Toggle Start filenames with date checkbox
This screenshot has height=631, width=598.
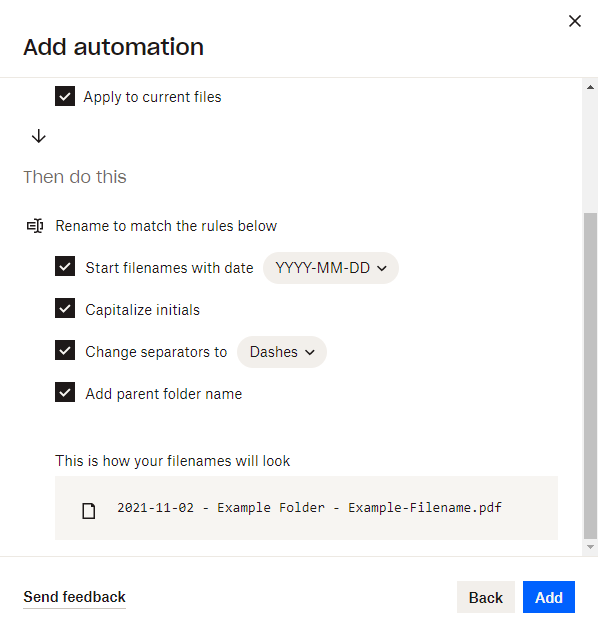point(65,266)
